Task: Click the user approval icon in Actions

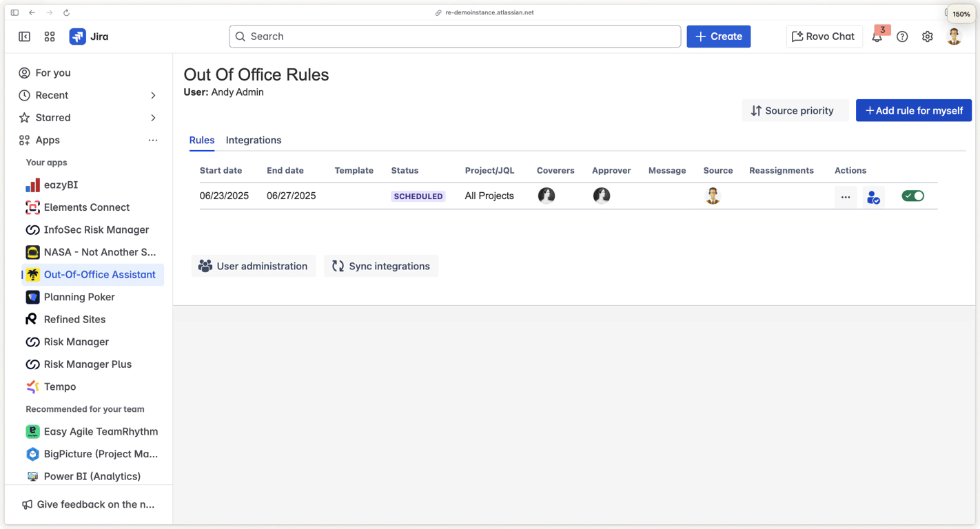Action: click(873, 196)
